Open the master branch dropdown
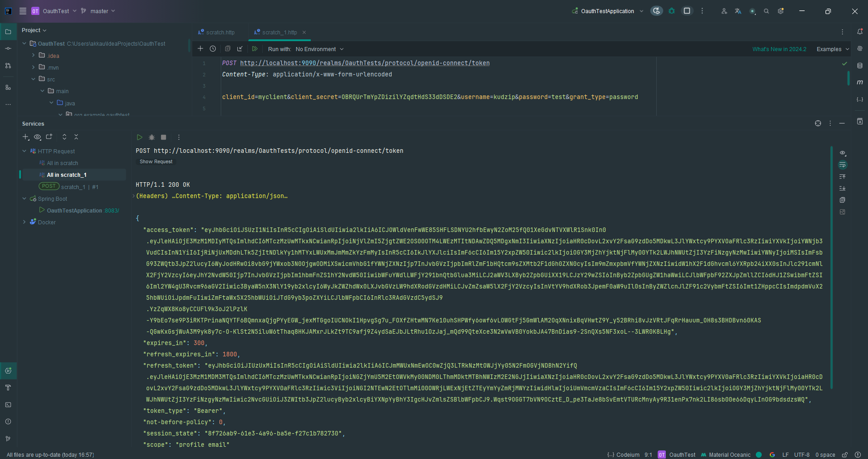 click(x=98, y=11)
